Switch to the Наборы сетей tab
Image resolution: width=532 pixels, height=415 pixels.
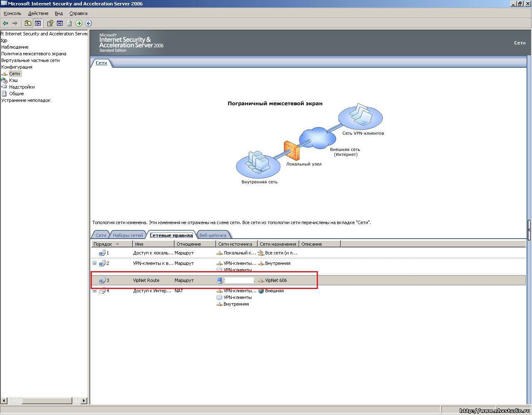tap(128, 235)
